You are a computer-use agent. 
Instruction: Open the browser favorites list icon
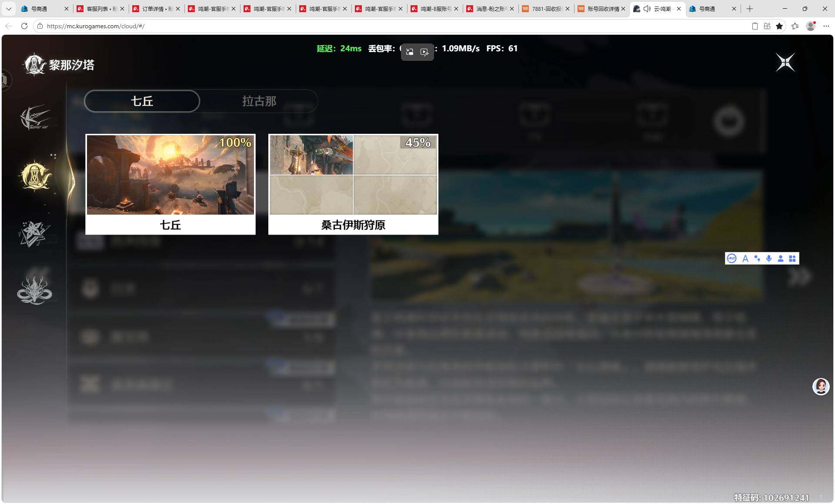795,26
